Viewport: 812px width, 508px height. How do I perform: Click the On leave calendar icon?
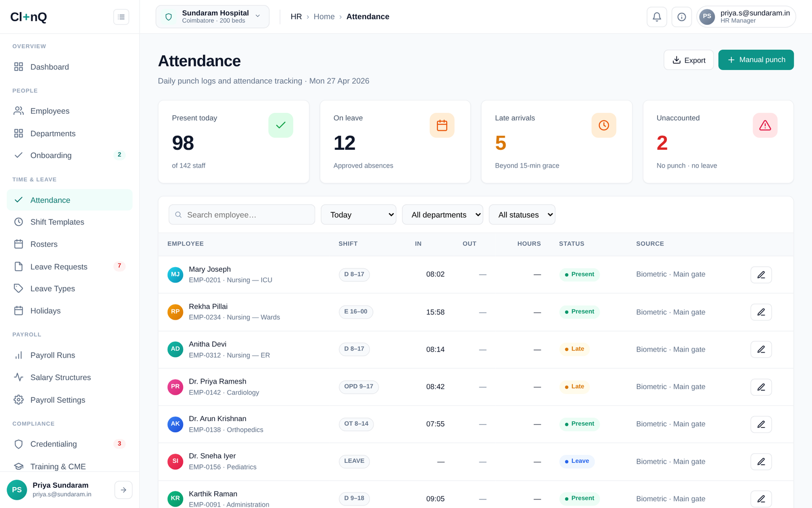coord(442,125)
